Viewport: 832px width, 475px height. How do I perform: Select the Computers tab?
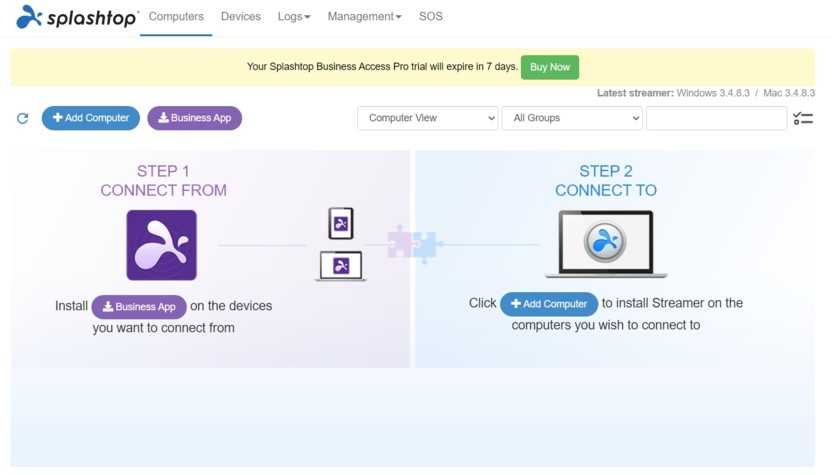tap(176, 17)
